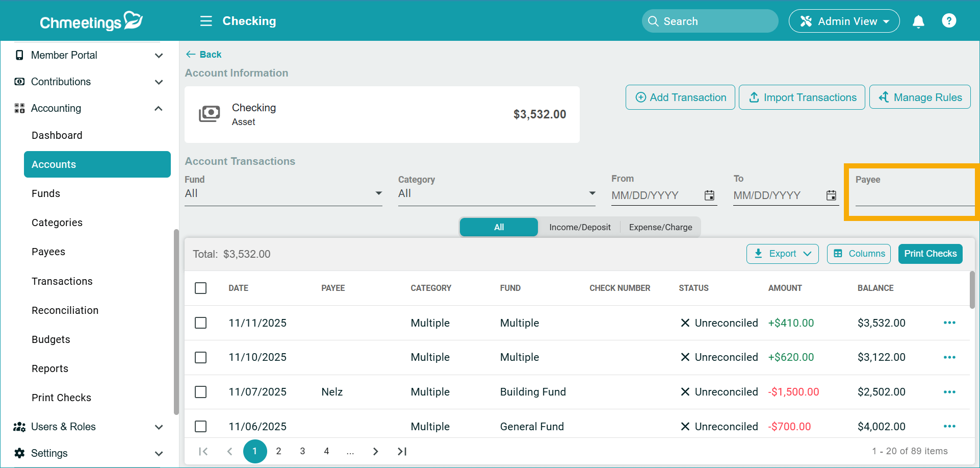980x468 pixels.
Task: Open row actions for 11/11/2025 transaction
Action: point(949,323)
